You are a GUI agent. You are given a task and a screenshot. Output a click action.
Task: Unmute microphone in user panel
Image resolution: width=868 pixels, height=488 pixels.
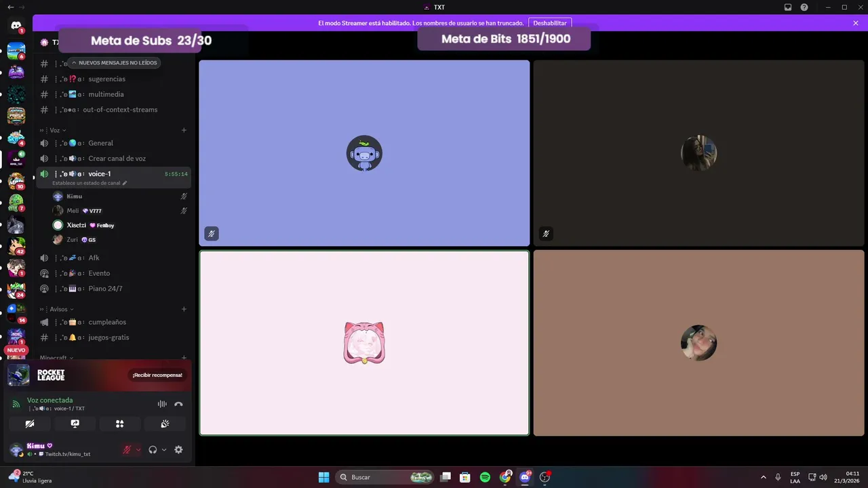coord(127,449)
